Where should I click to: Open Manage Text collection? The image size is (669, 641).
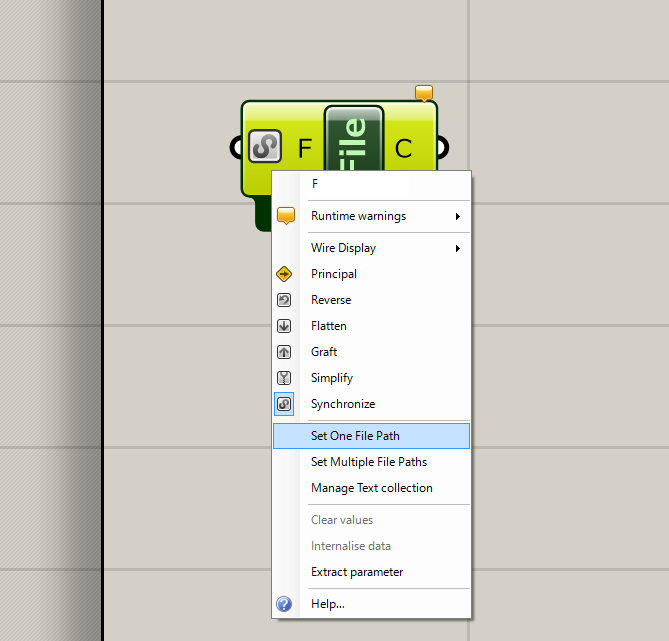(371, 488)
